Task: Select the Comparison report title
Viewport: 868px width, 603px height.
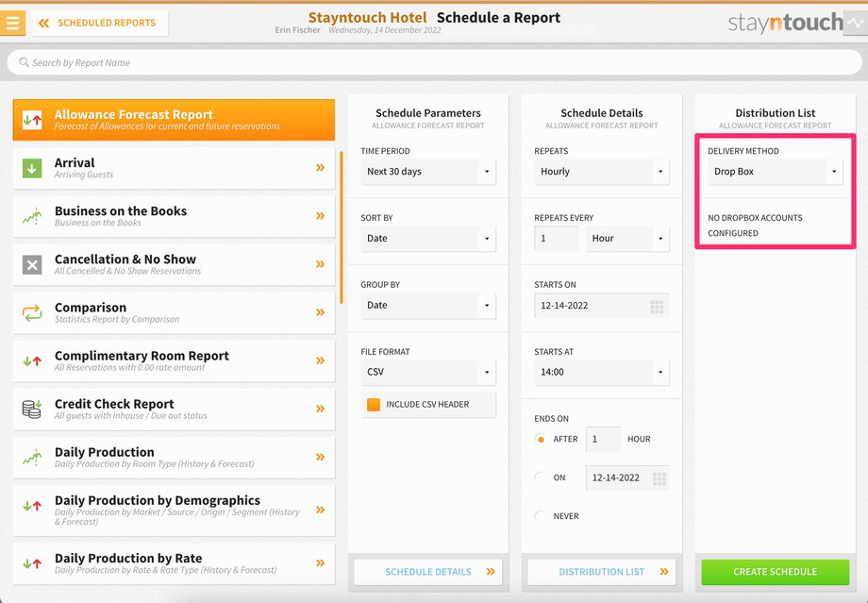Action: [x=91, y=308]
